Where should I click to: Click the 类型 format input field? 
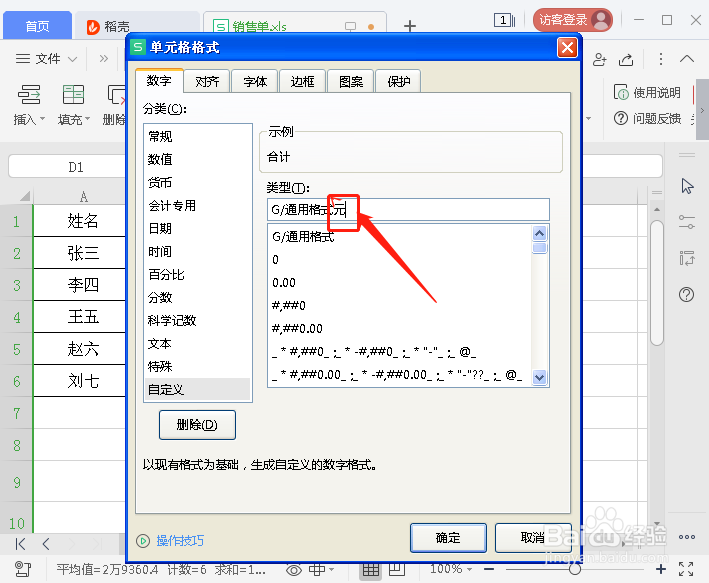pos(408,209)
